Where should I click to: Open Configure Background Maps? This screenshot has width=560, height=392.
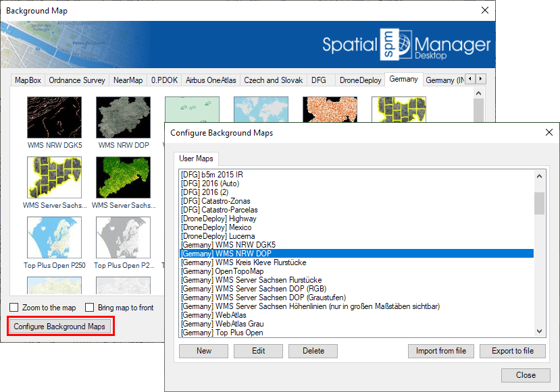[60, 326]
